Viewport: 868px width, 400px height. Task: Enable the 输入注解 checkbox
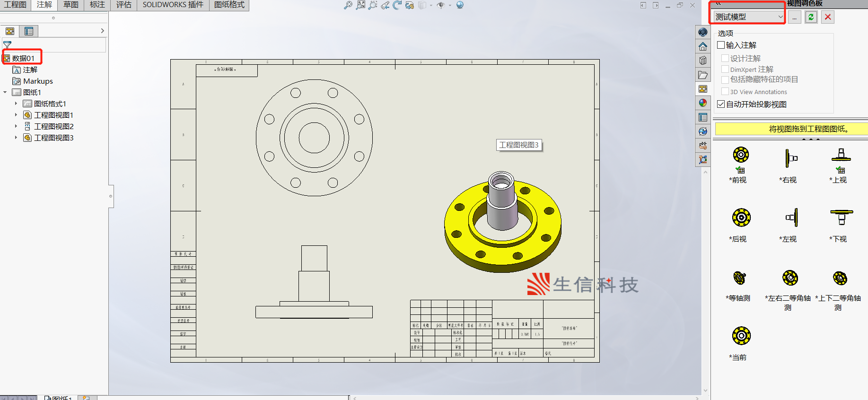pyautogui.click(x=721, y=45)
